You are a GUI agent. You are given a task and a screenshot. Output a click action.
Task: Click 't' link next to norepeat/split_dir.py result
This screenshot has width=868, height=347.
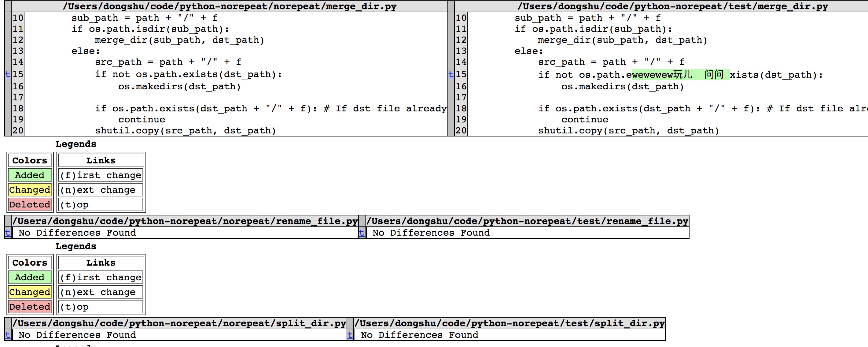click(8, 335)
